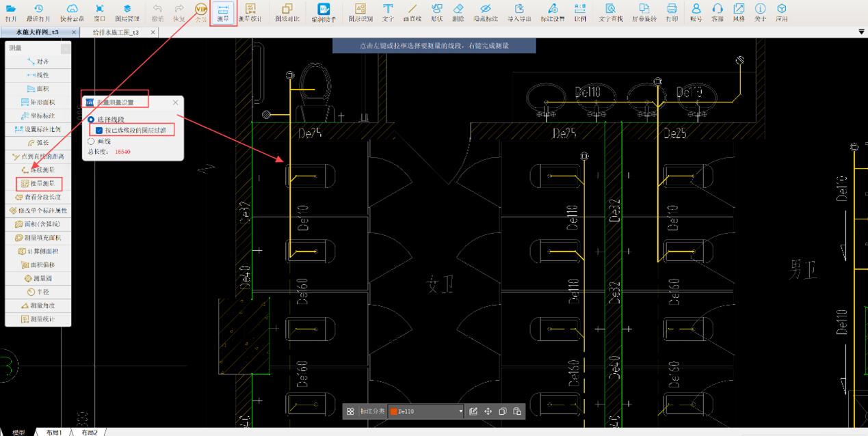
Task: Click the 隐藏标注 hide annotations icon
Action: 485,12
